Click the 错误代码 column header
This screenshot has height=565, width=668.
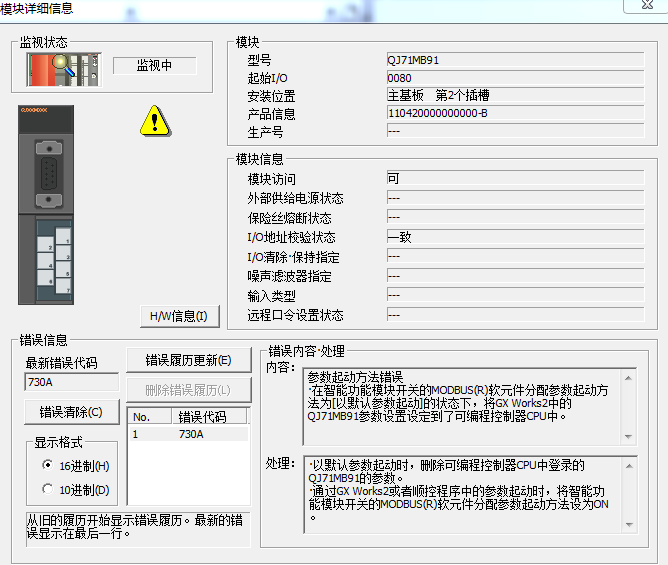click(201, 417)
